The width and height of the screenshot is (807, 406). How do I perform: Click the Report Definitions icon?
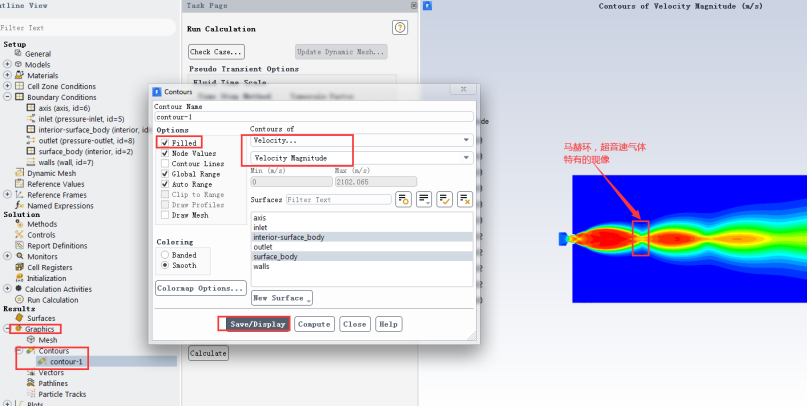(x=20, y=245)
